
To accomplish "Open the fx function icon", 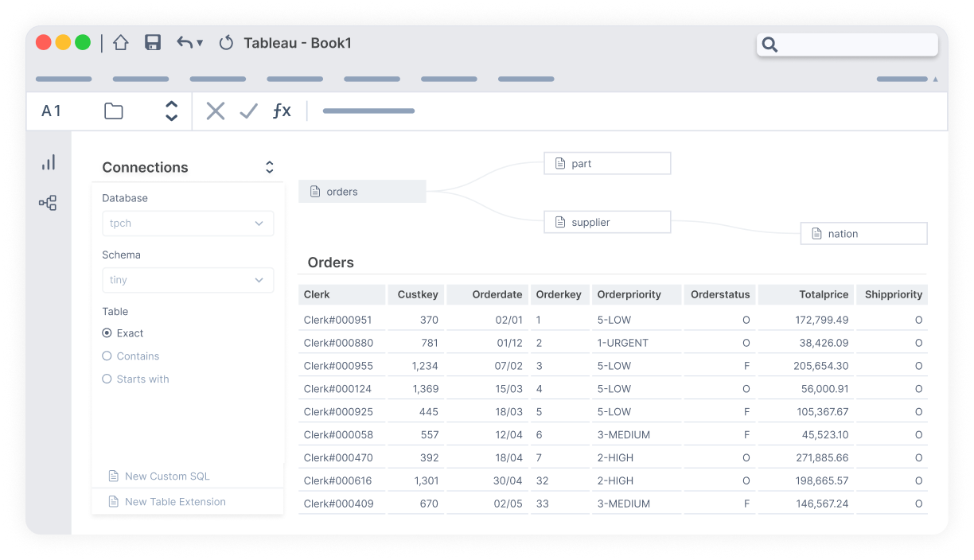I will [282, 111].
